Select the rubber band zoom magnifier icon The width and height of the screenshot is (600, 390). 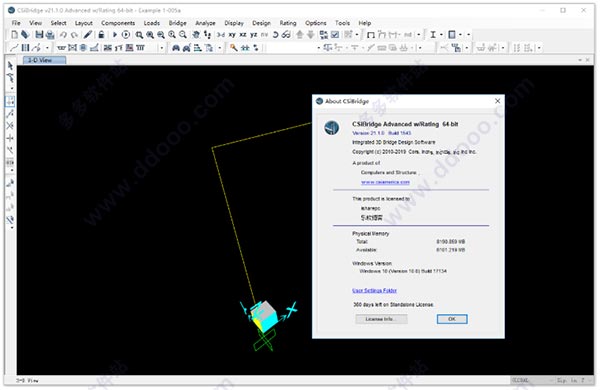point(139,35)
